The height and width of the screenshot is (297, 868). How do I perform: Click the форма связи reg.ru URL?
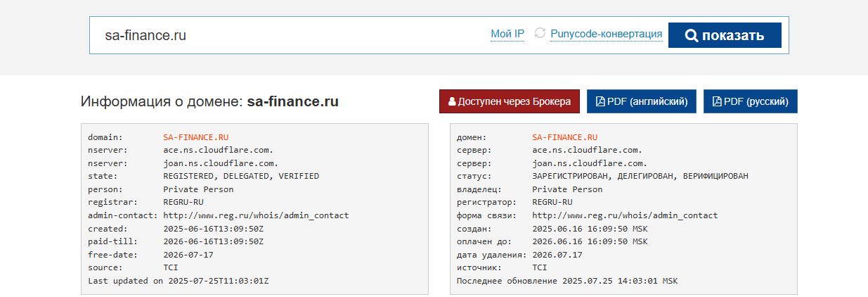click(625, 215)
